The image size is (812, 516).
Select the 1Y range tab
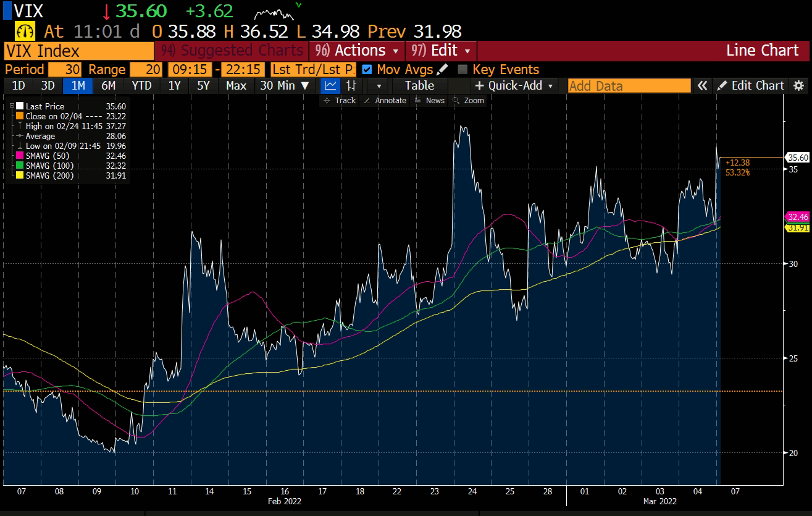coord(174,86)
